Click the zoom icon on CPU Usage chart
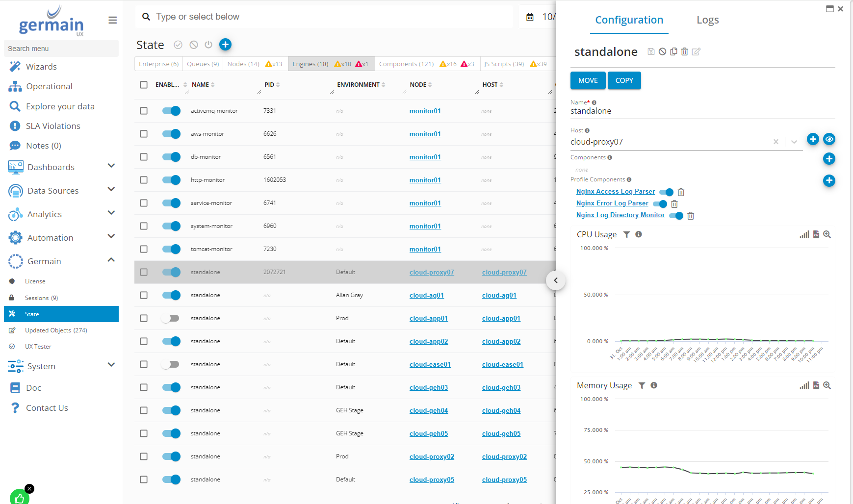Viewport: 853px width, 504px height. (x=827, y=235)
